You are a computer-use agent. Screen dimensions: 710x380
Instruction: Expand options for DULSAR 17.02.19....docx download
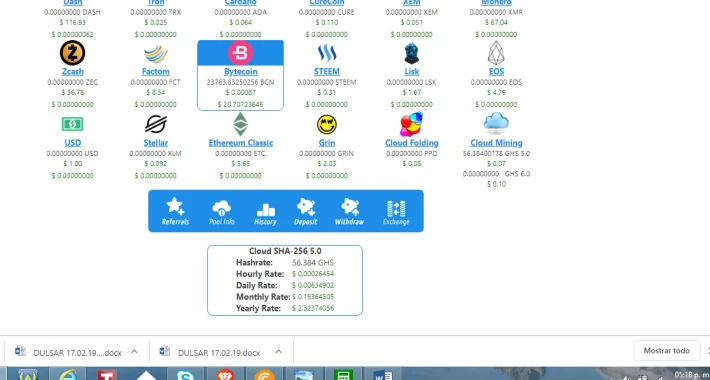click(134, 351)
